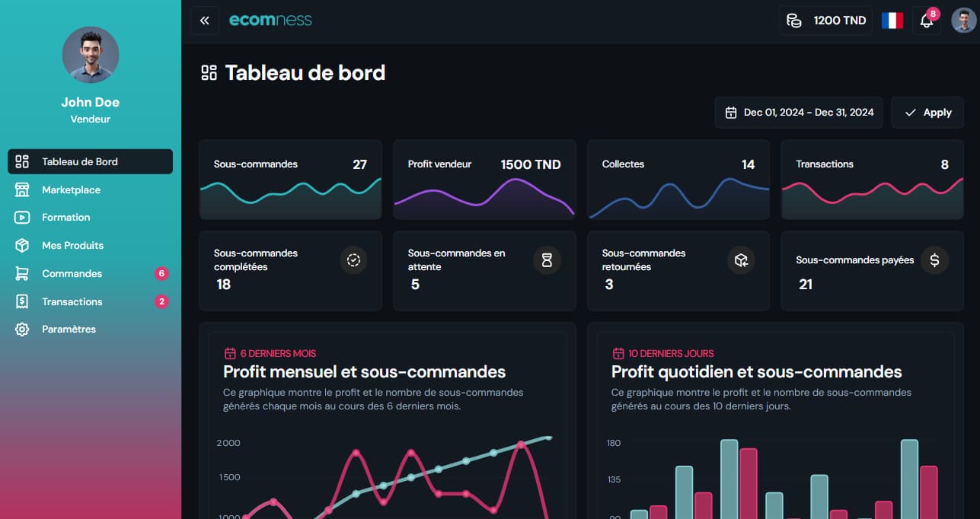Open the date range picker
The image size is (980, 519).
point(799,113)
